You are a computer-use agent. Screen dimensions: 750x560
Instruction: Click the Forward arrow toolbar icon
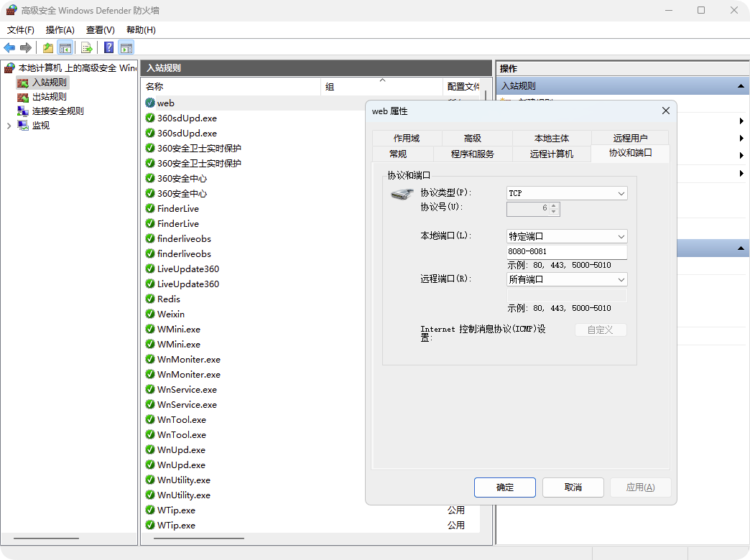(x=26, y=47)
